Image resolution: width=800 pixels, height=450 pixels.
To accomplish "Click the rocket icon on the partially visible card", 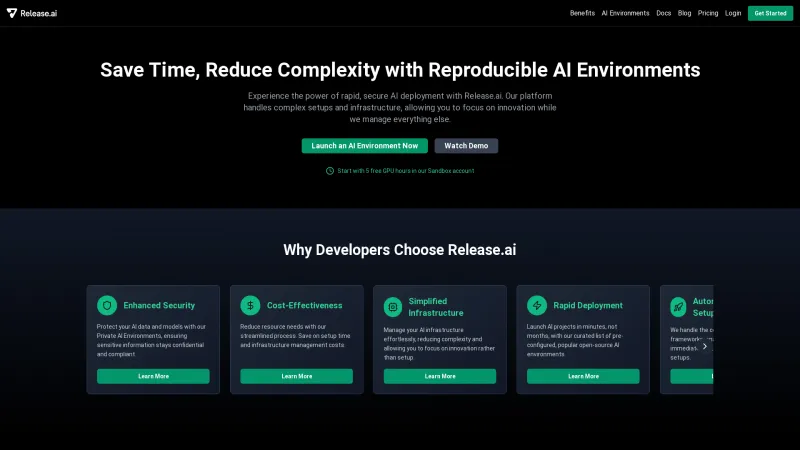I will (x=678, y=307).
